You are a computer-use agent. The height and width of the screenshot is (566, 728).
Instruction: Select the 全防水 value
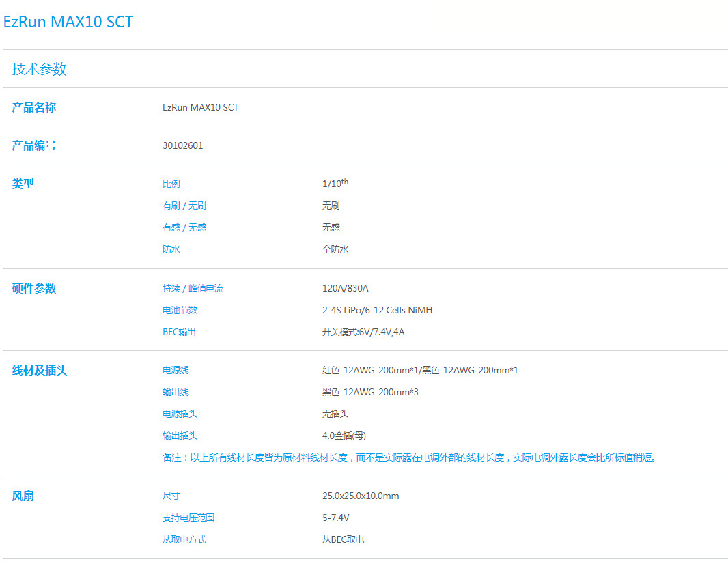pyautogui.click(x=335, y=249)
